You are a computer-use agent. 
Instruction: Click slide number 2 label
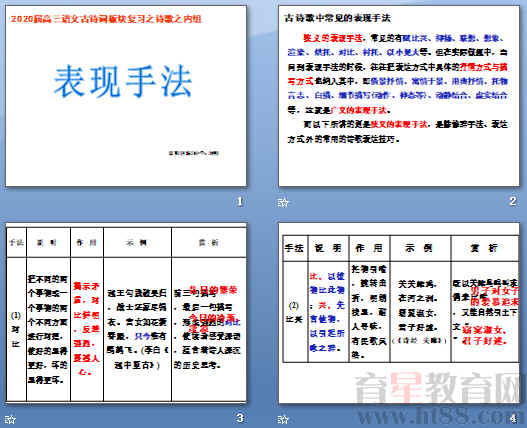coord(513,201)
